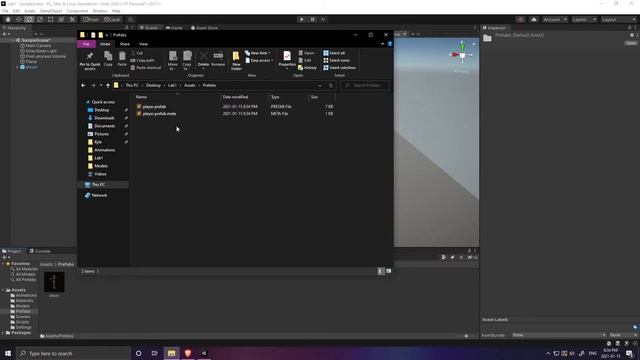Click Cut in Explorer ribbon
Viewport: 640px width, 360px height.
137,53
